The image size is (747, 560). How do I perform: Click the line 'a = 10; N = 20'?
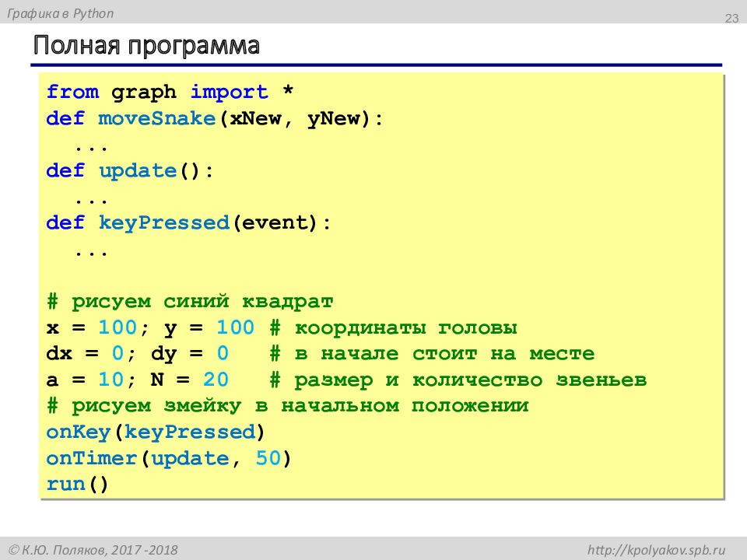[137, 380]
